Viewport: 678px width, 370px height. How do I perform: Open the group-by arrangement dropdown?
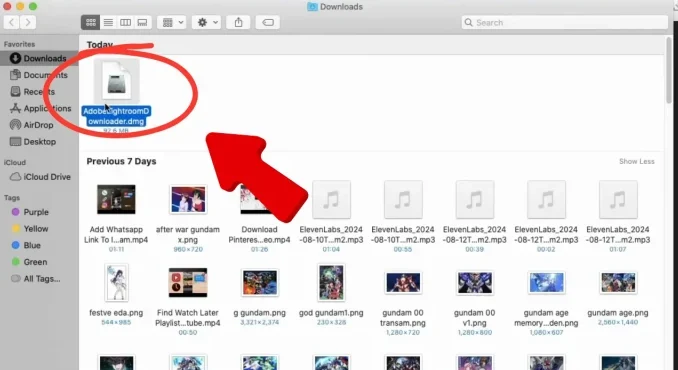pyautogui.click(x=172, y=22)
